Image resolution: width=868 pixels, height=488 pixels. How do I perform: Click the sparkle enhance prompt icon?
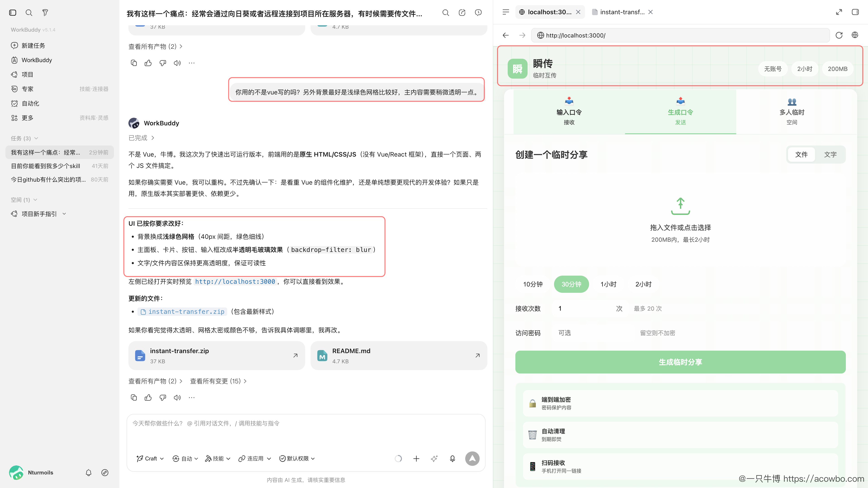click(434, 459)
